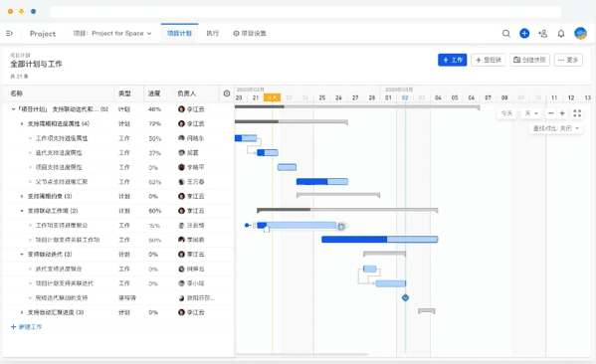Select the 迭代支持进度属性 row name
Viewport: 596px width, 364px height.
59,153
